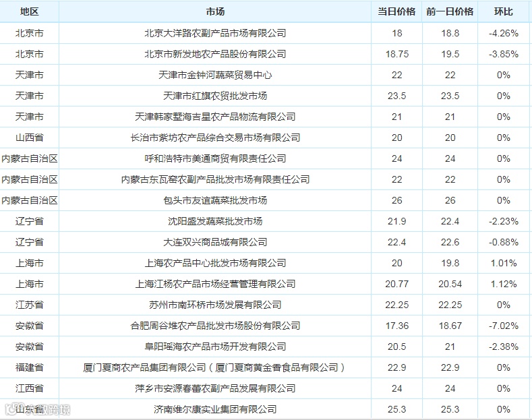The image size is (532, 420).
Task: Click previous price 22.6
Action: click(450, 242)
